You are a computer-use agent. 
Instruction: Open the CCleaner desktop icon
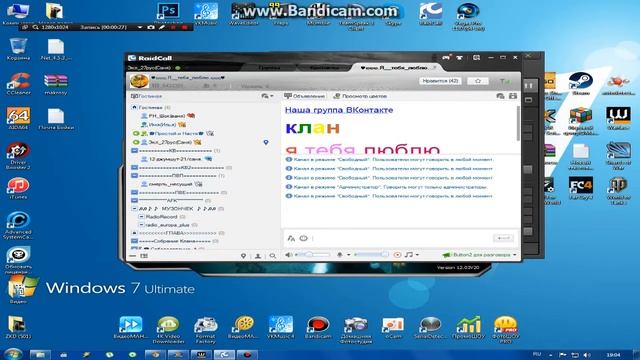coord(18,83)
